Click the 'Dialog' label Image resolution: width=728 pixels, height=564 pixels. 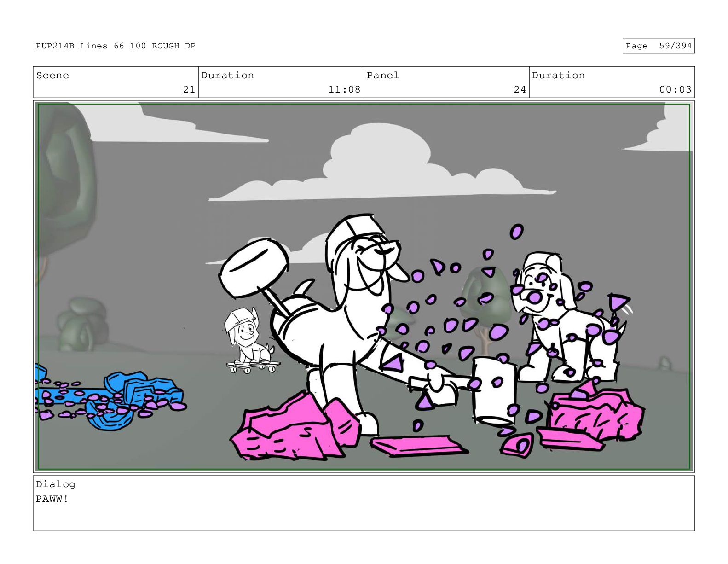pyautogui.click(x=56, y=484)
